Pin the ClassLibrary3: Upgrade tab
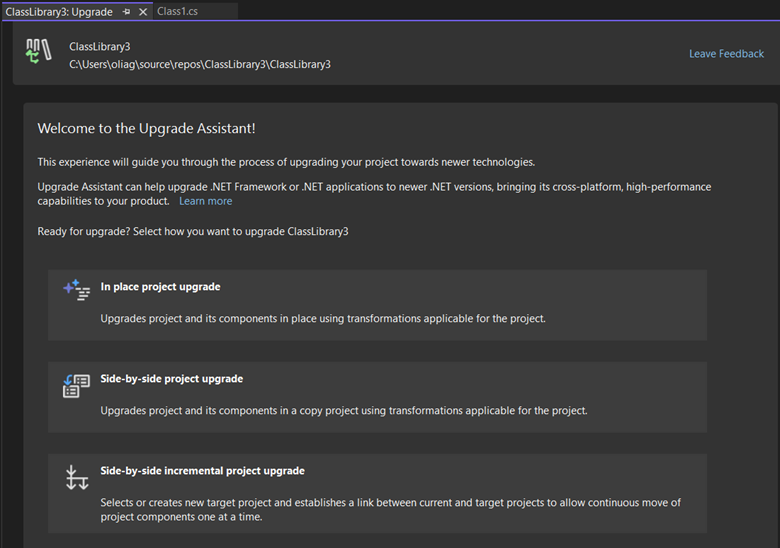The image size is (780, 548). pyautogui.click(x=126, y=12)
